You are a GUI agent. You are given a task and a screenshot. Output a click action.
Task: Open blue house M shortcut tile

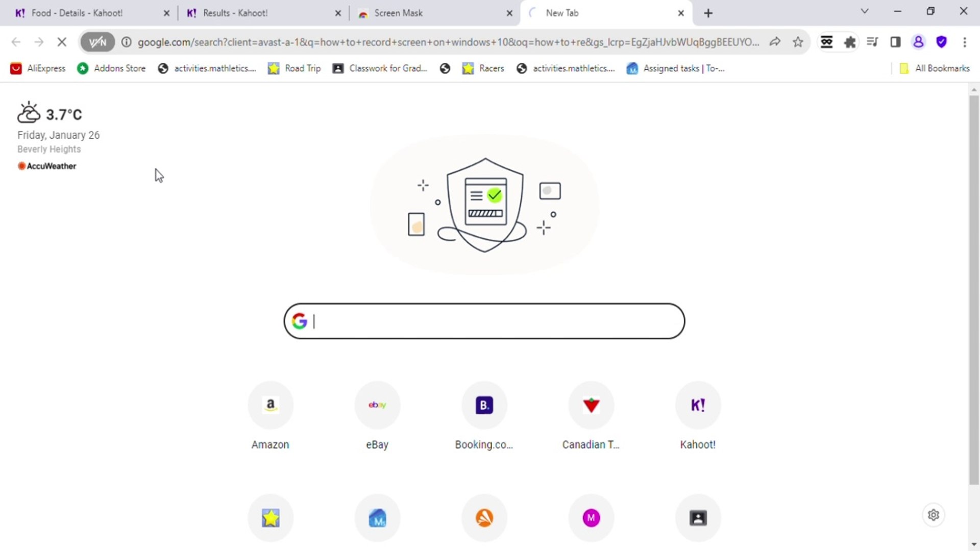(x=377, y=518)
